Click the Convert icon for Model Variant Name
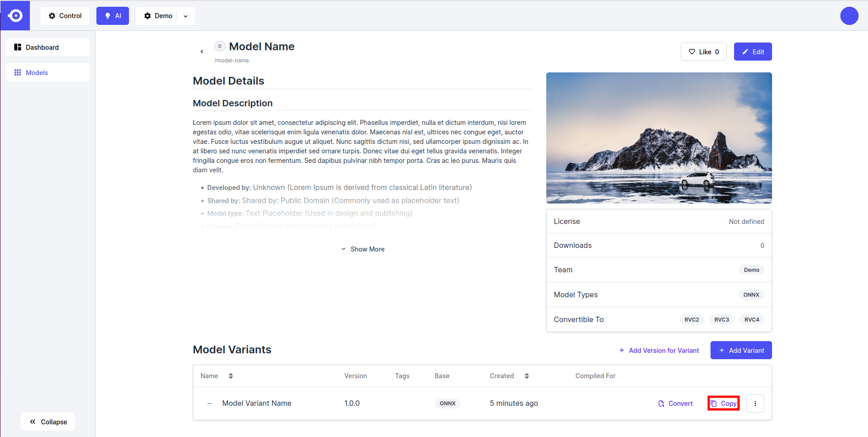The image size is (868, 437). [x=661, y=404]
